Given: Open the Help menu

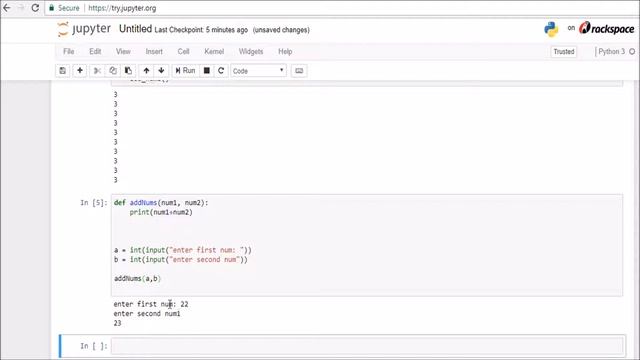Looking at the screenshot, I should pyautogui.click(x=285, y=51).
